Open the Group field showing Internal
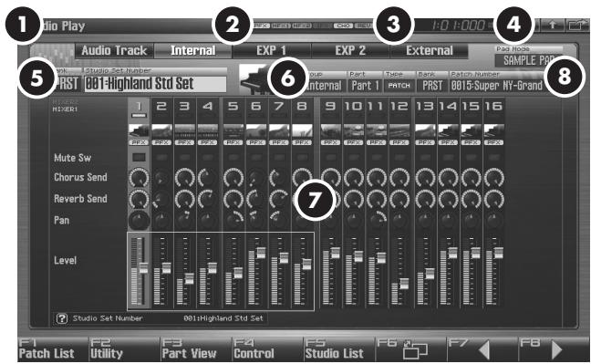 click(x=324, y=86)
